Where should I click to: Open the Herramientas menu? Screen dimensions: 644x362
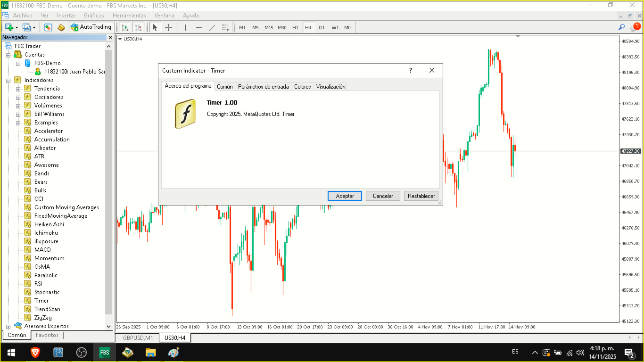point(129,16)
